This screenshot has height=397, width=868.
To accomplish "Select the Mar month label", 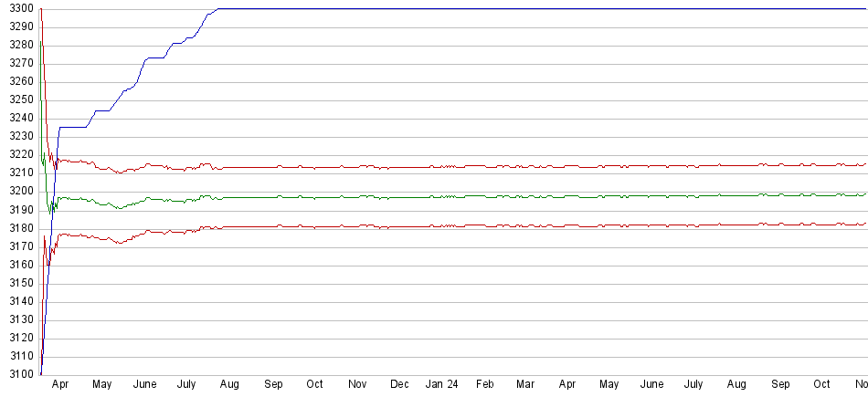I will (525, 385).
